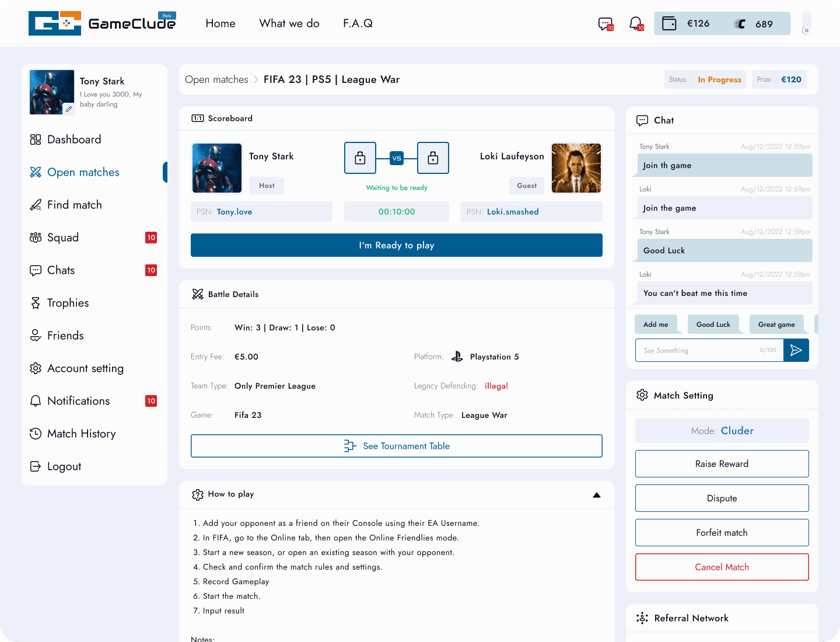Click the How to play gear icon

point(198,494)
